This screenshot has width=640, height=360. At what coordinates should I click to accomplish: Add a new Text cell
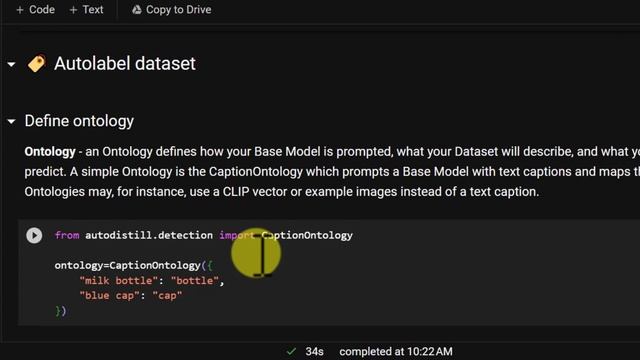[87, 9]
